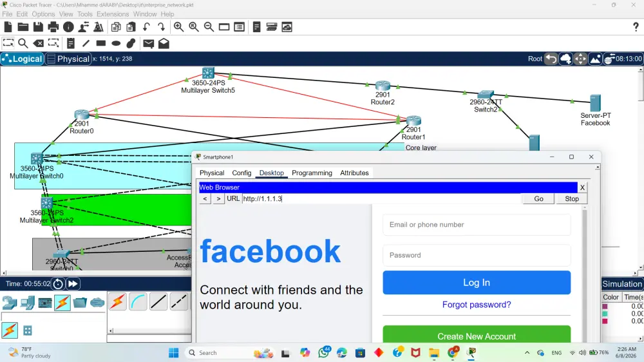Click the Server-PT Facebook device

(x=595, y=102)
